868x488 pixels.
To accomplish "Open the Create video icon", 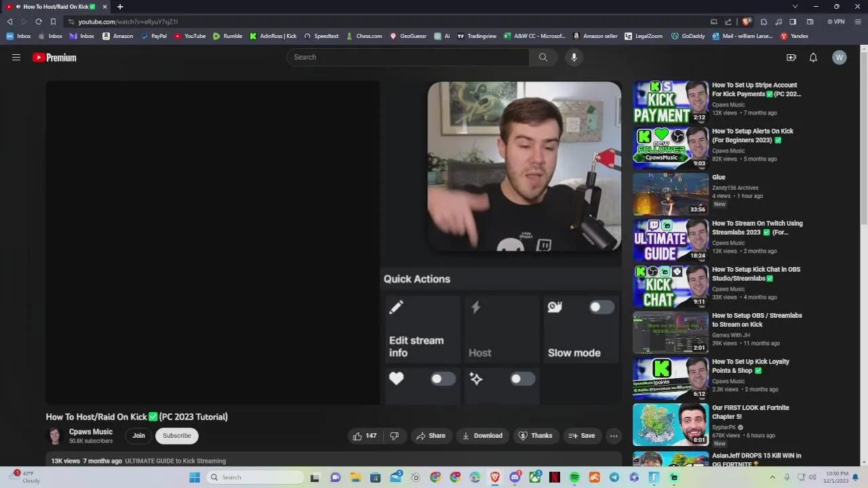I will pyautogui.click(x=791, y=58).
